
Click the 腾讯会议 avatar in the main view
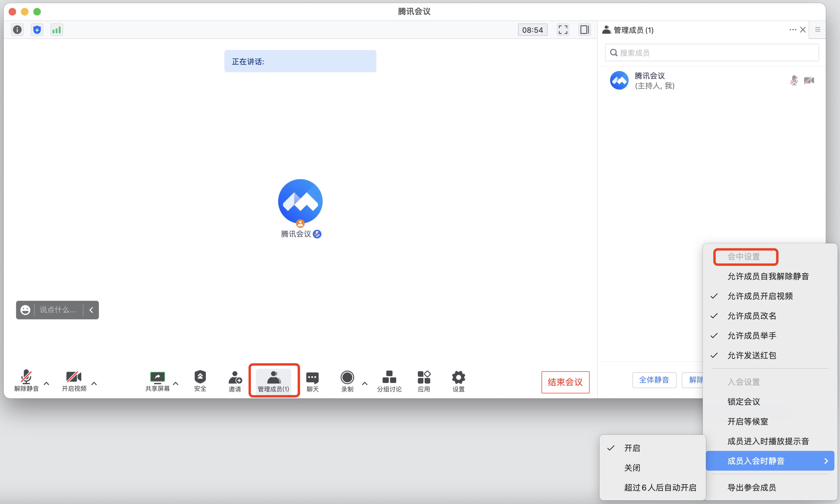point(300,201)
